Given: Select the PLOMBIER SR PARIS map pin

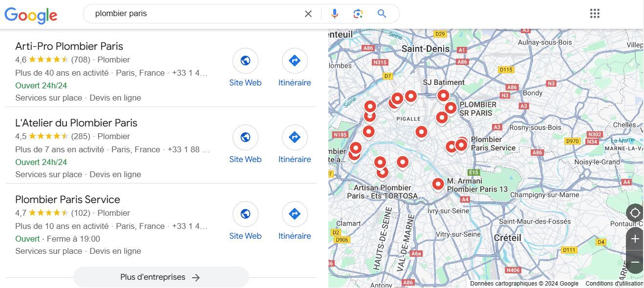Looking at the screenshot, I should pyautogui.click(x=451, y=108).
